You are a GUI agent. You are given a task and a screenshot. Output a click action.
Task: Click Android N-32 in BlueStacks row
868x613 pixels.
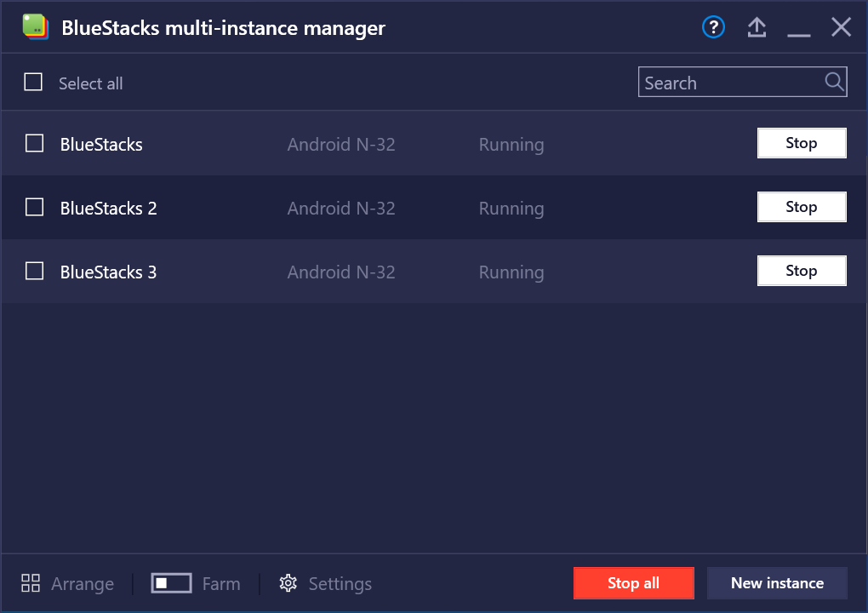tap(341, 145)
